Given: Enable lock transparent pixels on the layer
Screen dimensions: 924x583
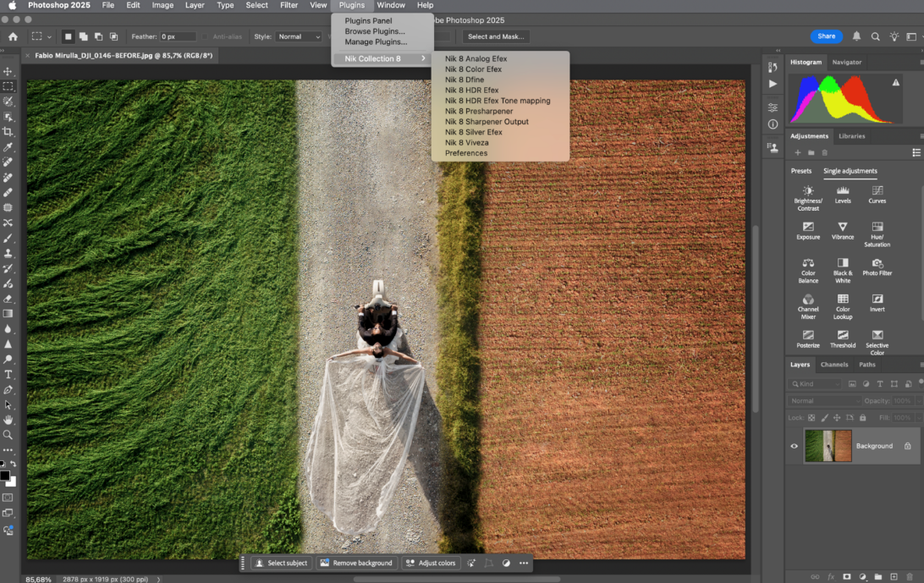Looking at the screenshot, I should click(x=811, y=417).
